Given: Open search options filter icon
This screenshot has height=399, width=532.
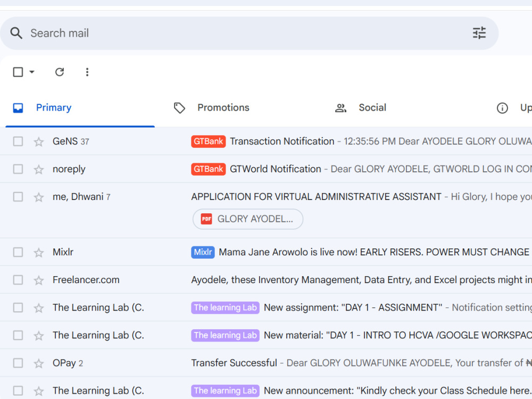Looking at the screenshot, I should point(479,33).
